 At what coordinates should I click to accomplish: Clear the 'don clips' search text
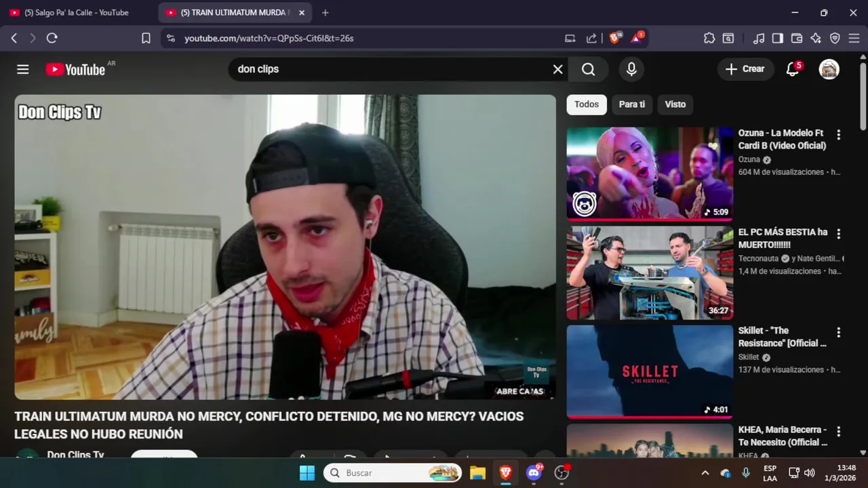coord(557,69)
